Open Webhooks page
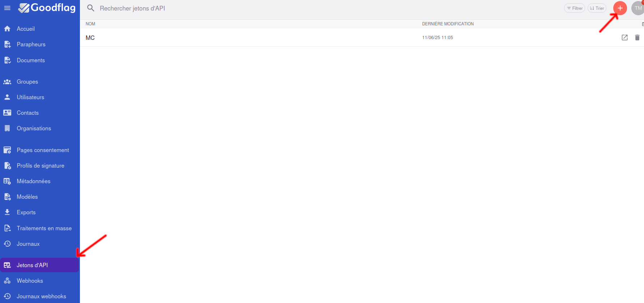The image size is (644, 303). (30, 281)
